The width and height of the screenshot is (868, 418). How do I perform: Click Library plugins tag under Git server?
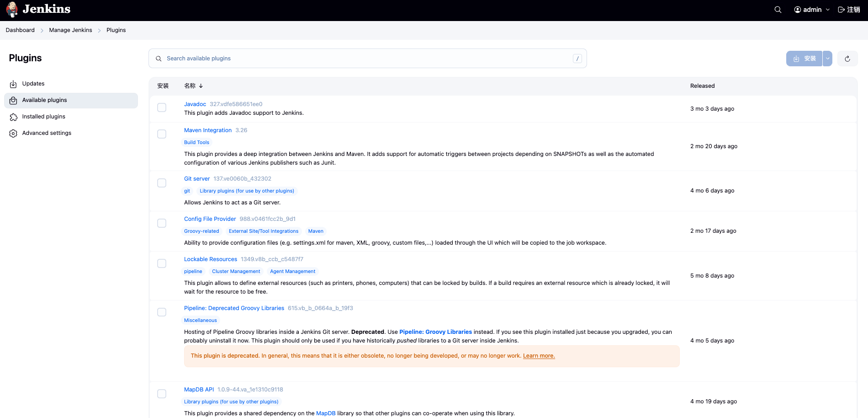[247, 191]
